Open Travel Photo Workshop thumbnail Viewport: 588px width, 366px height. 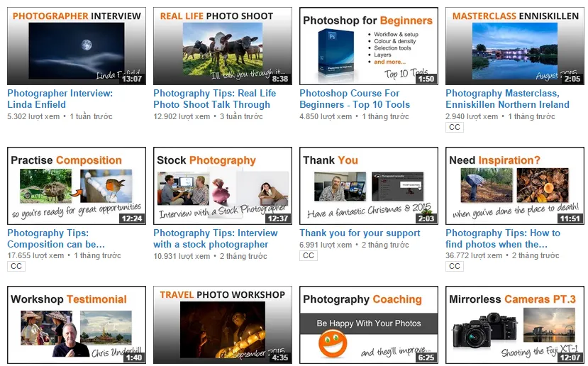click(x=223, y=325)
